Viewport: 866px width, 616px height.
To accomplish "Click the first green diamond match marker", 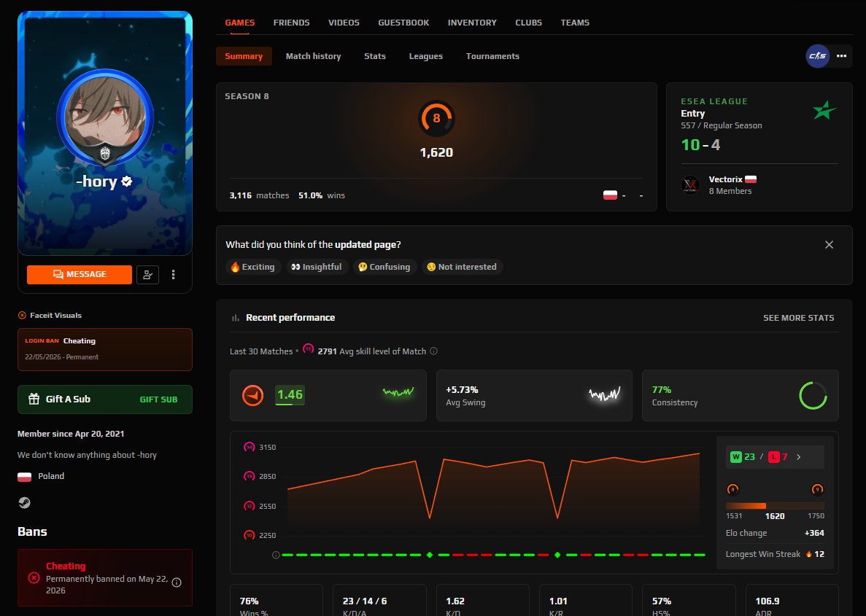I will point(430,555).
